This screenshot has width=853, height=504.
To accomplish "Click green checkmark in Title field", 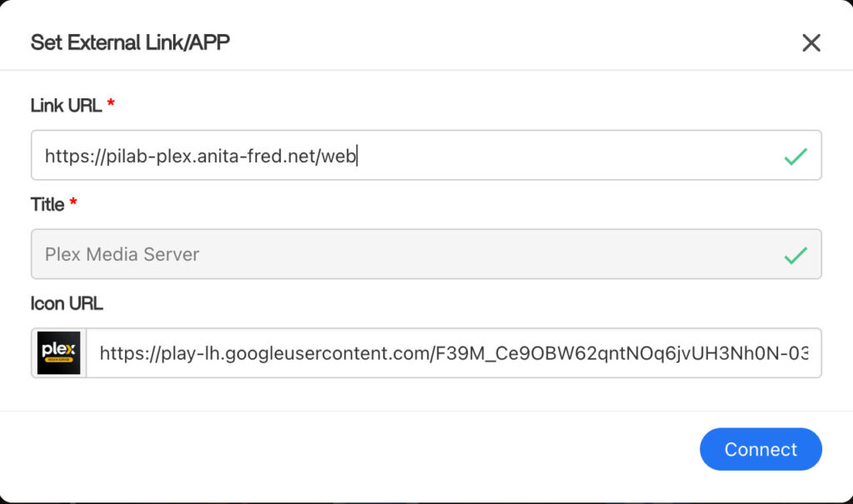I will 796,255.
